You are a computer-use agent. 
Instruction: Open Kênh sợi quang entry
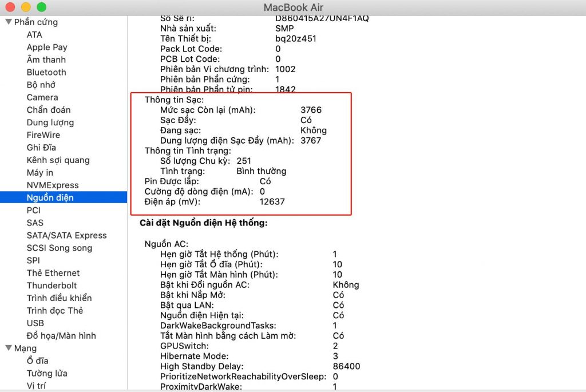58,160
